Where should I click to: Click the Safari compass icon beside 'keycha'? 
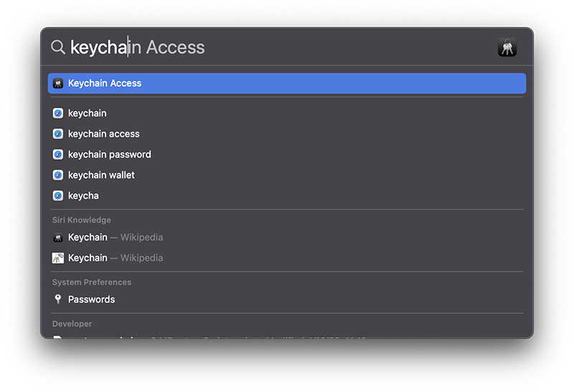58,196
